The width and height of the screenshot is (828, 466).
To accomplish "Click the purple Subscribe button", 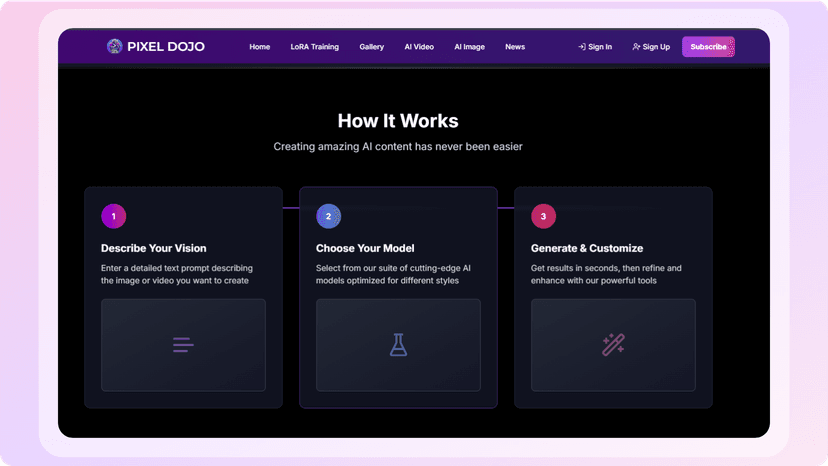I will click(x=708, y=46).
